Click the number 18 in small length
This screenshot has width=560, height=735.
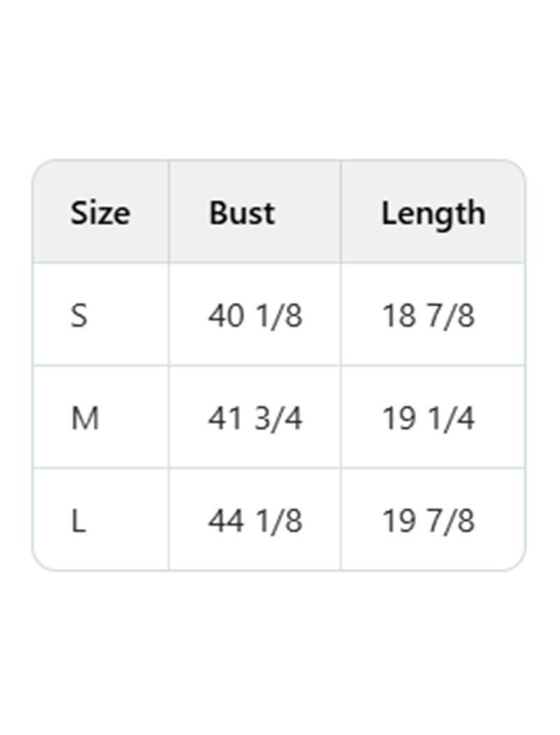coord(398,316)
